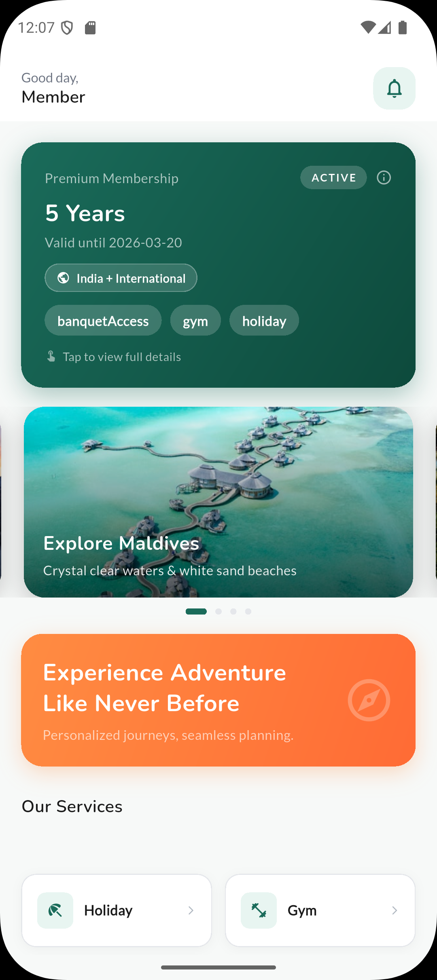Tap the compass icon on adventure banner
Screen dimensions: 437x980
tap(369, 700)
